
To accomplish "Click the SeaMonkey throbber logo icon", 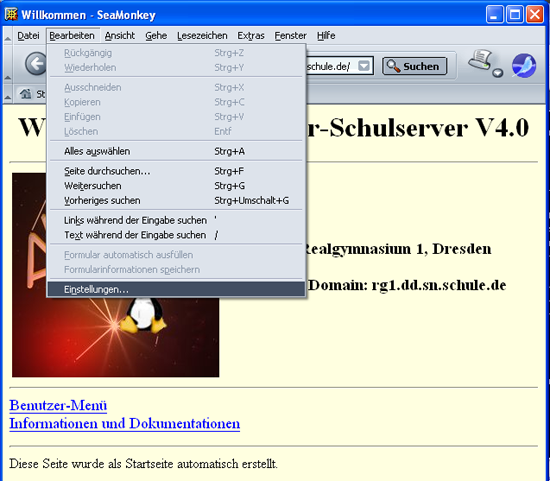I will (x=524, y=65).
